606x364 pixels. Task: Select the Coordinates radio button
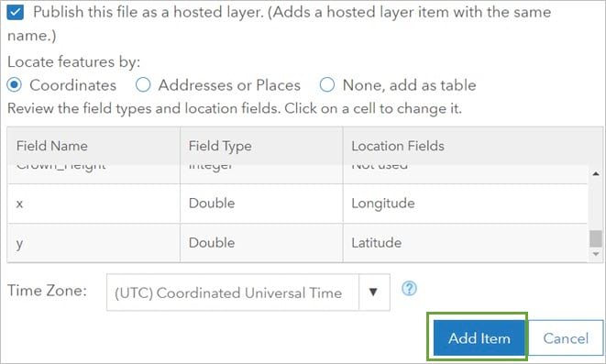(x=15, y=85)
